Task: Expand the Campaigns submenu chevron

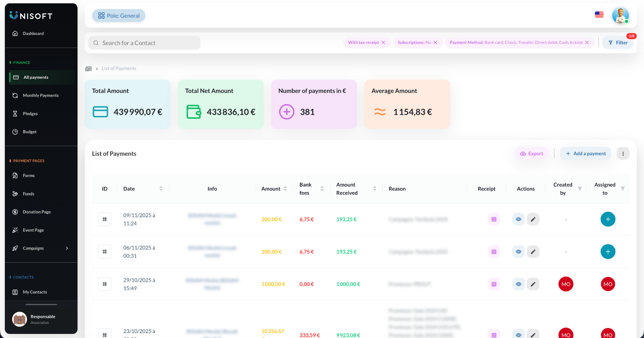Action: [x=67, y=248]
